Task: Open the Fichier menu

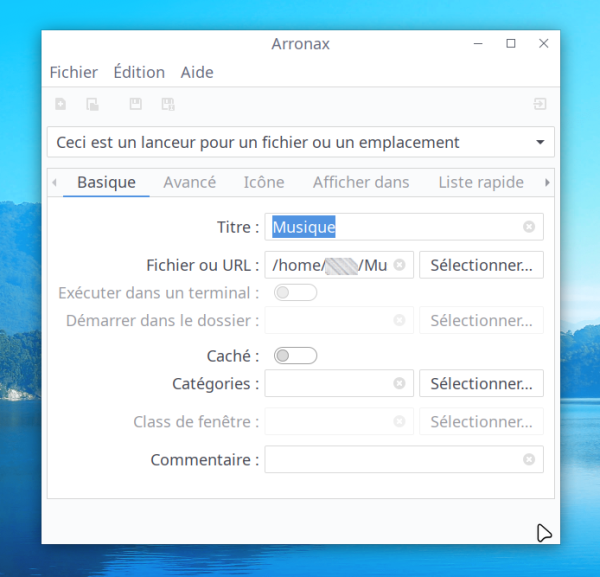Action: coord(73,72)
